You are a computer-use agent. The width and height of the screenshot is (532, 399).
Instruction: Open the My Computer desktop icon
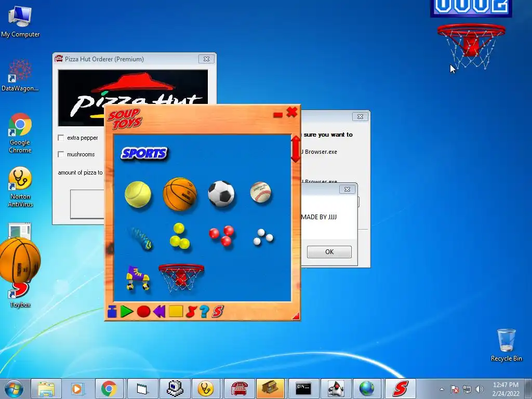point(20,21)
